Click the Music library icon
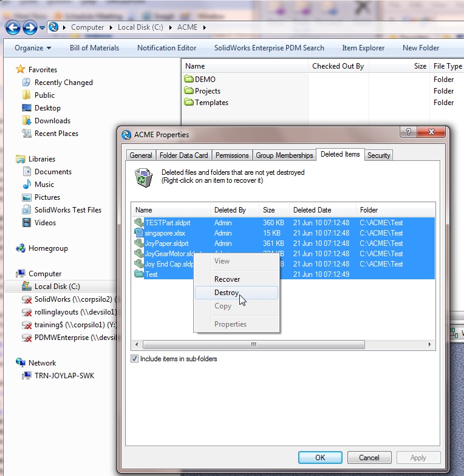Image resolution: width=464 pixels, height=476 pixels. coord(27,185)
